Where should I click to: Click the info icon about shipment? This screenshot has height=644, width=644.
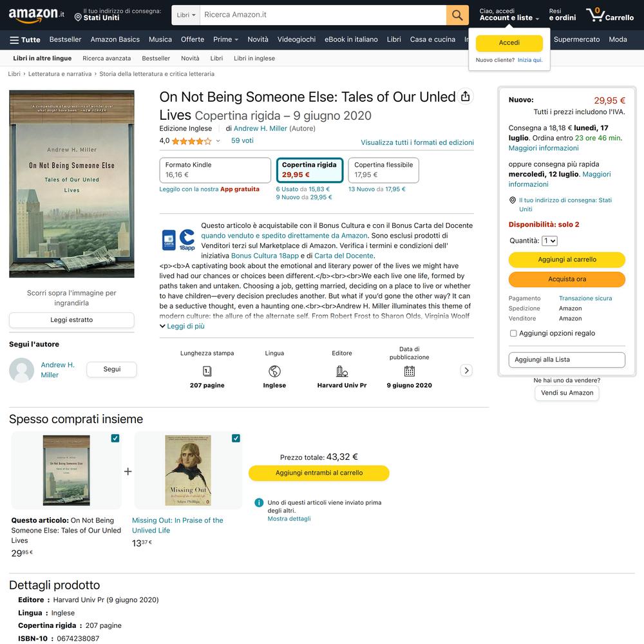tap(259, 502)
